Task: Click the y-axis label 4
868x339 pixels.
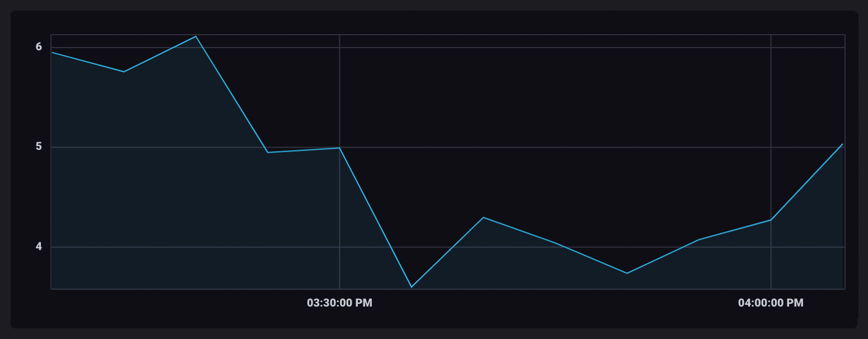Action: tap(39, 247)
